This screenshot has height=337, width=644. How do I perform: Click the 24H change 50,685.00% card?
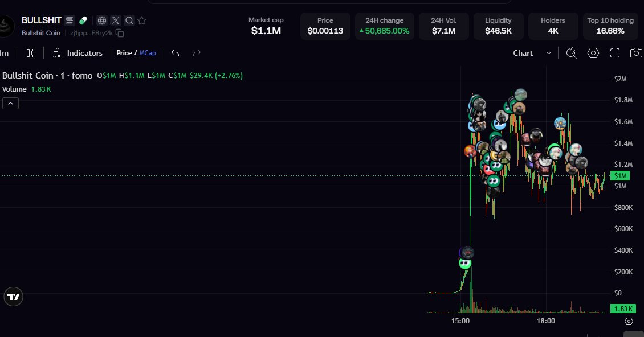point(385,26)
